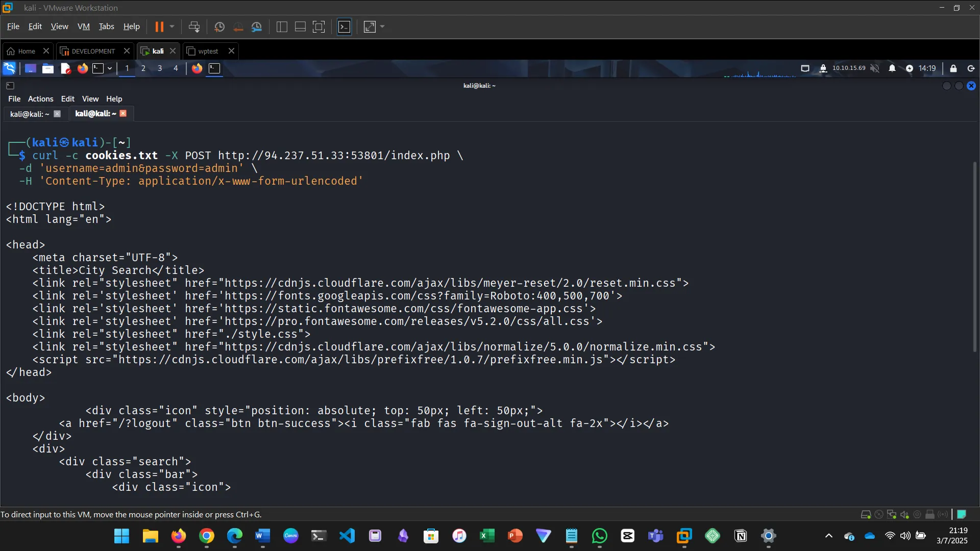Click the revert to snapshot icon
The height and width of the screenshot is (551, 980).
[238, 27]
